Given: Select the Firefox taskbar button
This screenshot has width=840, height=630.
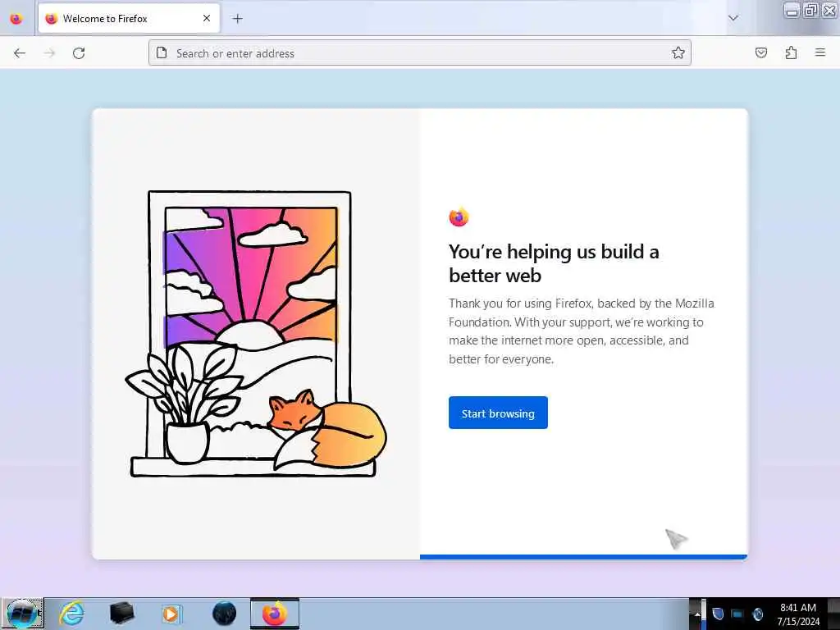Looking at the screenshot, I should [x=274, y=614].
